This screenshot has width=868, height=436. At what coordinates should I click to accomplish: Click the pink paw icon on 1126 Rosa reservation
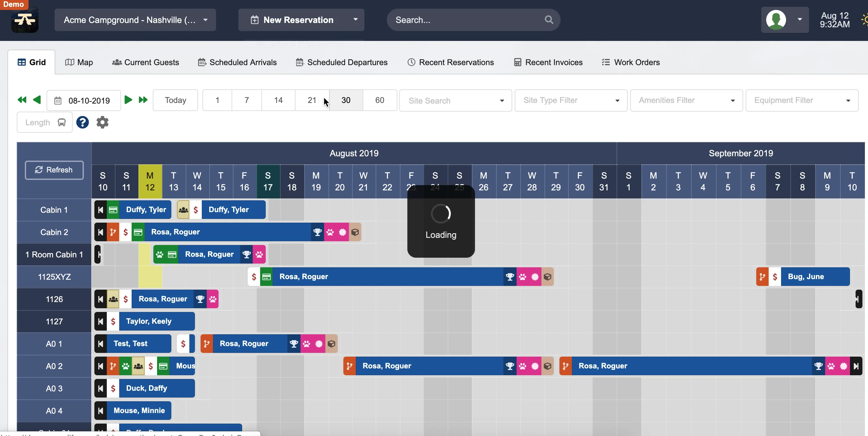[213, 299]
